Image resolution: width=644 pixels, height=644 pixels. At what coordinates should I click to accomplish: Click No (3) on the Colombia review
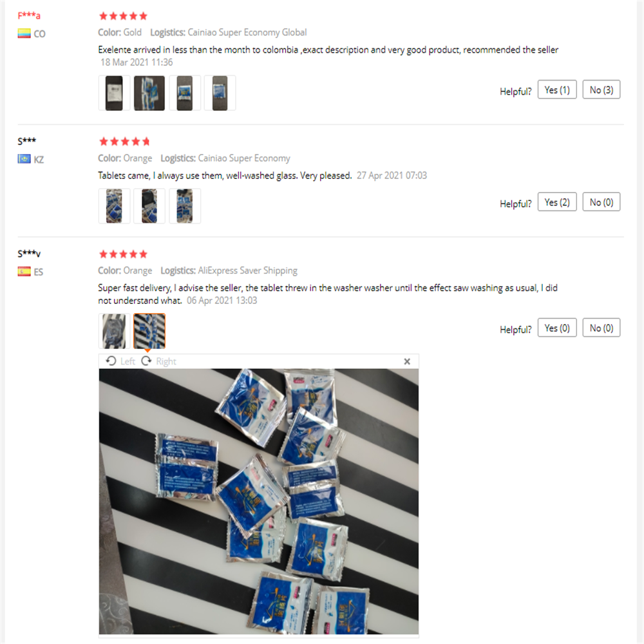point(601,90)
